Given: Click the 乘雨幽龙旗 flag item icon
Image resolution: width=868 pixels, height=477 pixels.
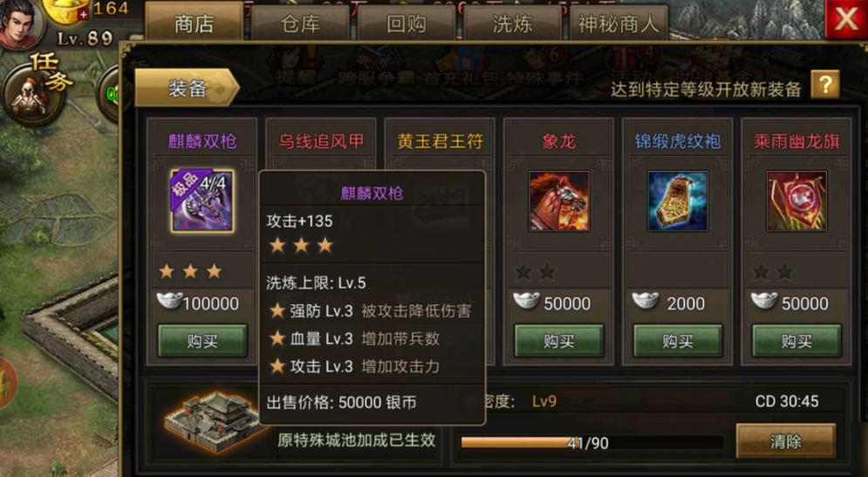Looking at the screenshot, I should point(796,201).
